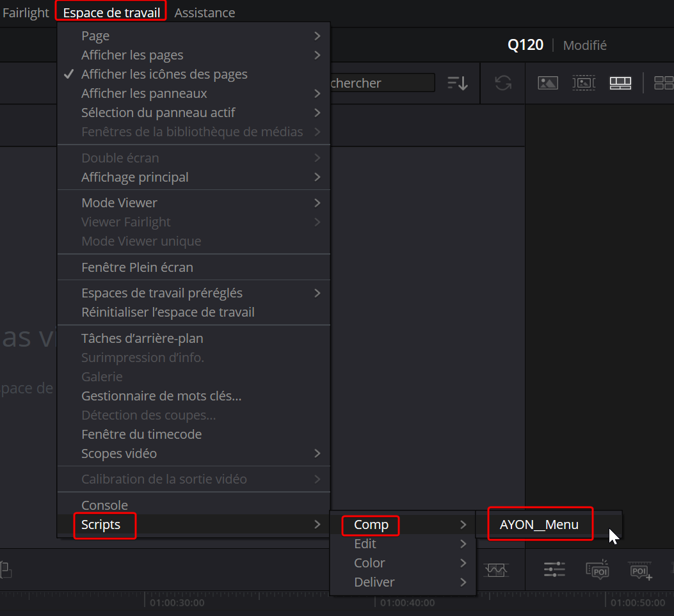Image resolution: width=674 pixels, height=616 pixels.
Task: Click 'Réinitialiser l'espace de travail'
Action: (x=168, y=312)
